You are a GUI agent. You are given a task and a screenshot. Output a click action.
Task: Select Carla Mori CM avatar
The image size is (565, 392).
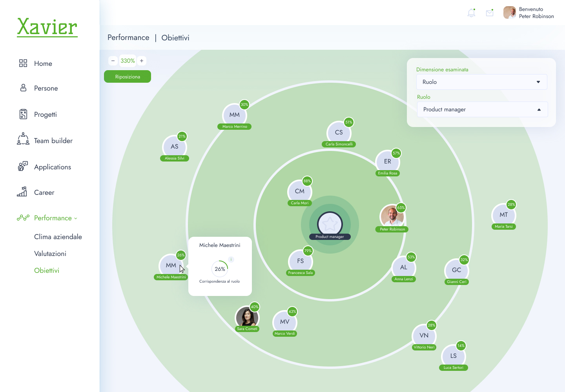tap(300, 191)
